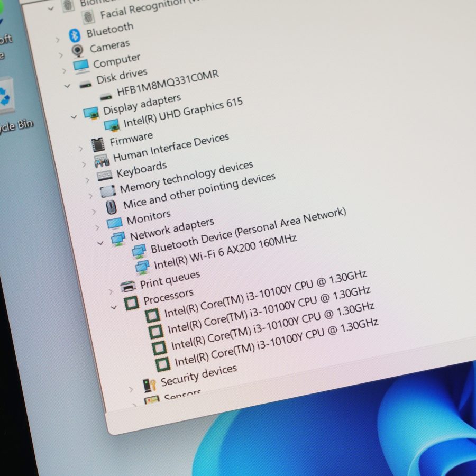Expand the Keyboards category
Screen dimensions: 476x476
click(x=87, y=180)
